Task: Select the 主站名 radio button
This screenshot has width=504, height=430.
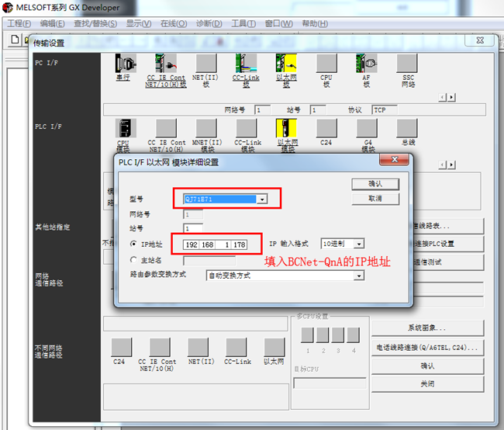Action: pyautogui.click(x=133, y=260)
